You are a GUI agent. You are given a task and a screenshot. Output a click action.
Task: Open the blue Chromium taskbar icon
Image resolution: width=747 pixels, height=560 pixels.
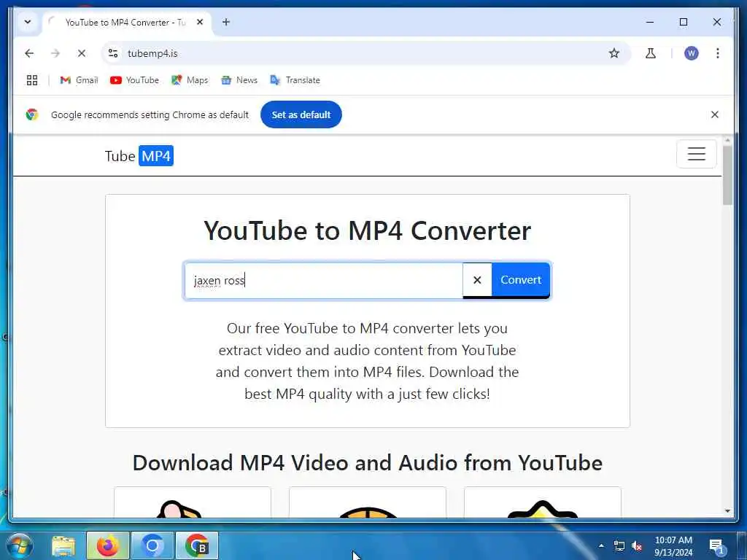(152, 545)
